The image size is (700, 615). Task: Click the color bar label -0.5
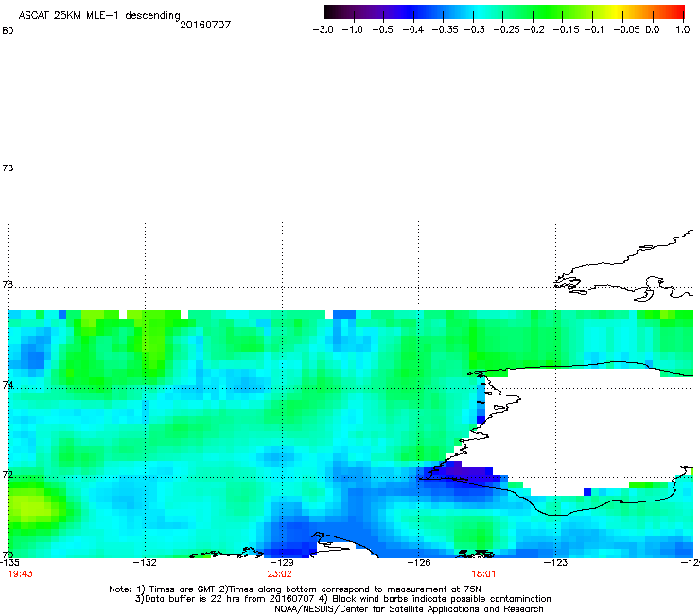[382, 30]
